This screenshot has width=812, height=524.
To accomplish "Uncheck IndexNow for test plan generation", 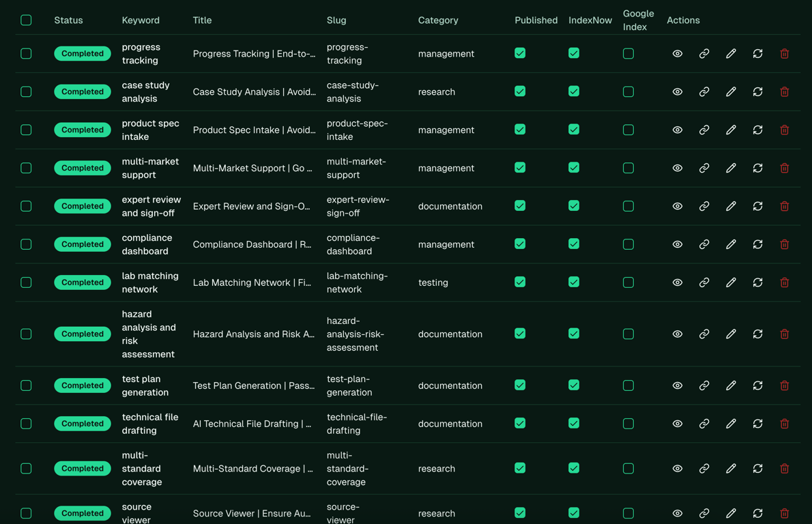I will tap(574, 385).
